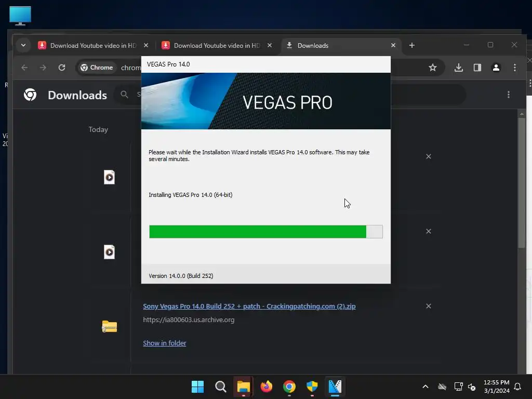Open Chrome profile menu
The height and width of the screenshot is (399, 532).
[x=496, y=68]
